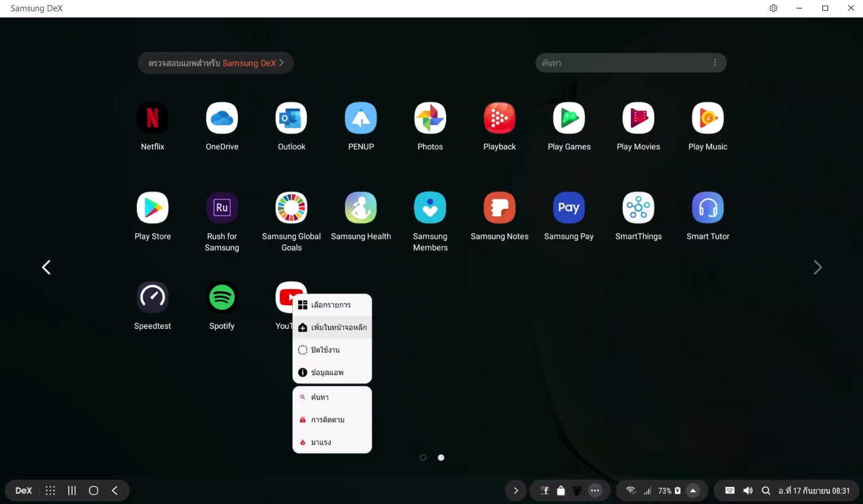Open the SmartThings app
The height and width of the screenshot is (504, 863).
(638, 208)
